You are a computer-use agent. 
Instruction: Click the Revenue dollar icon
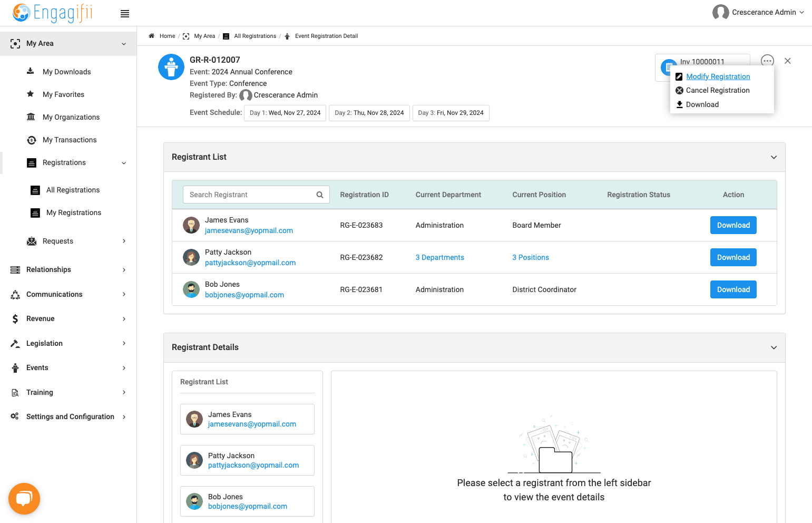pyautogui.click(x=15, y=318)
